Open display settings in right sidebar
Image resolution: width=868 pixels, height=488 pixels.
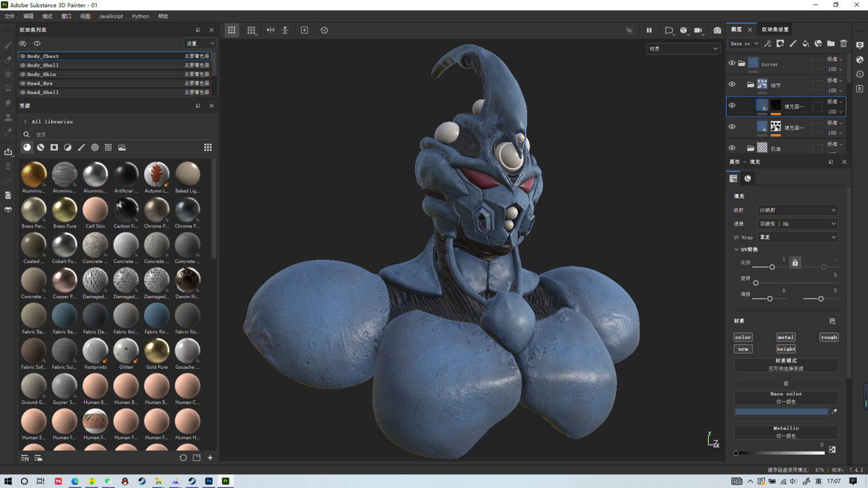pyautogui.click(x=860, y=45)
